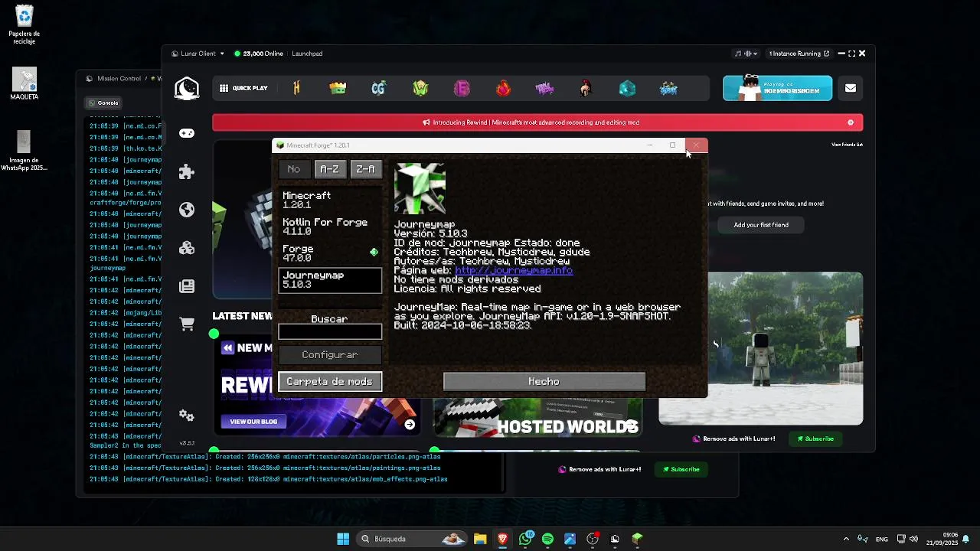The image size is (980, 551).
Task: Sort mods A-Z
Action: tap(329, 169)
